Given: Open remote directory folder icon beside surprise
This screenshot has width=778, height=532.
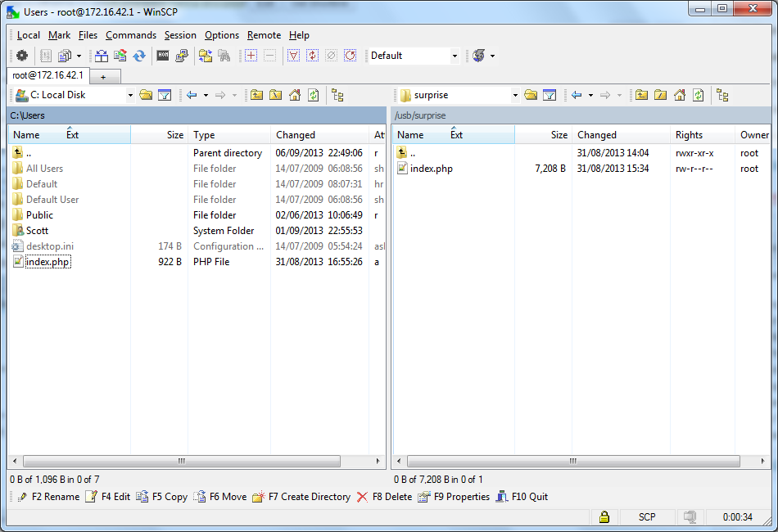Looking at the screenshot, I should [x=531, y=95].
